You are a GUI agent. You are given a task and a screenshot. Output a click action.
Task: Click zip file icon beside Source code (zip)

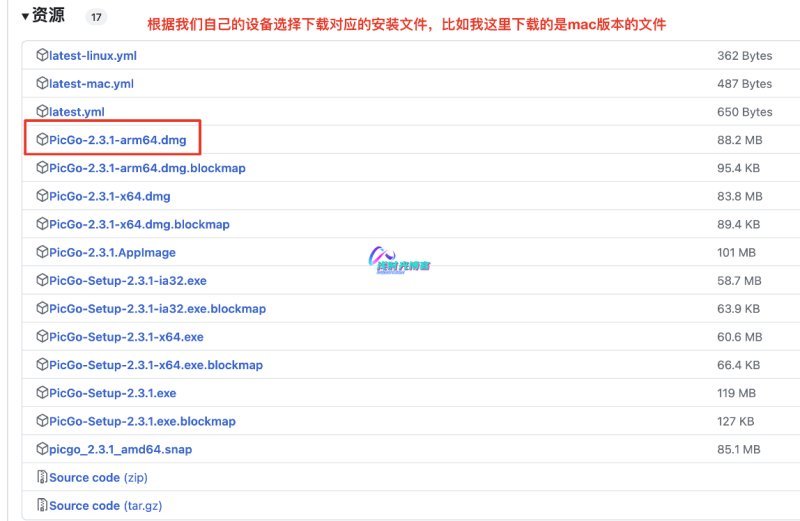[42, 477]
